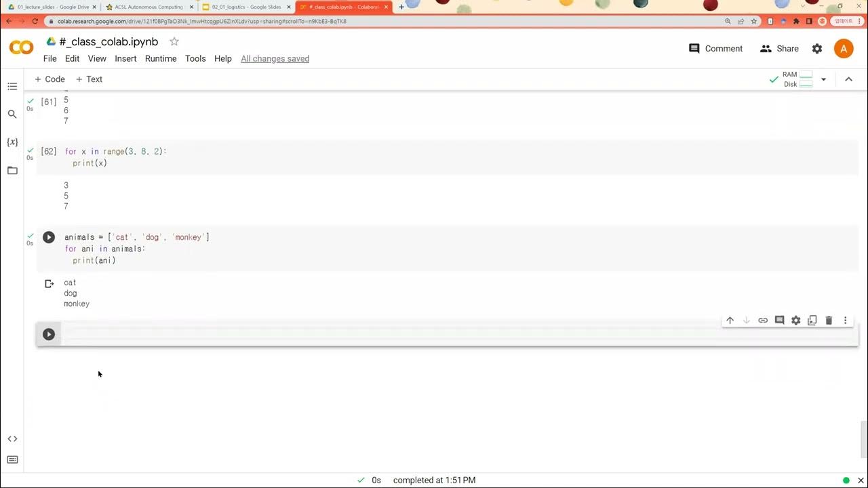Close the bottom status bar
Screen dimensions: 868x488
pyautogui.click(x=861, y=481)
